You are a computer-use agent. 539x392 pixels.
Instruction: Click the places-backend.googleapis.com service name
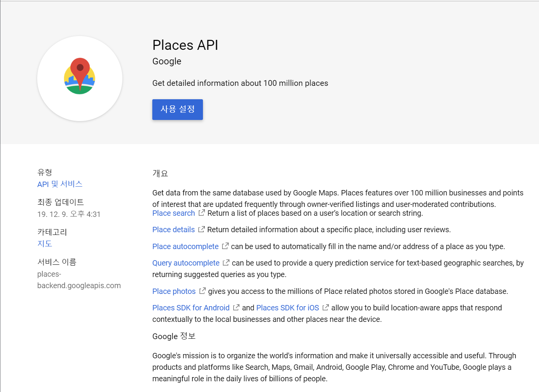(79, 280)
